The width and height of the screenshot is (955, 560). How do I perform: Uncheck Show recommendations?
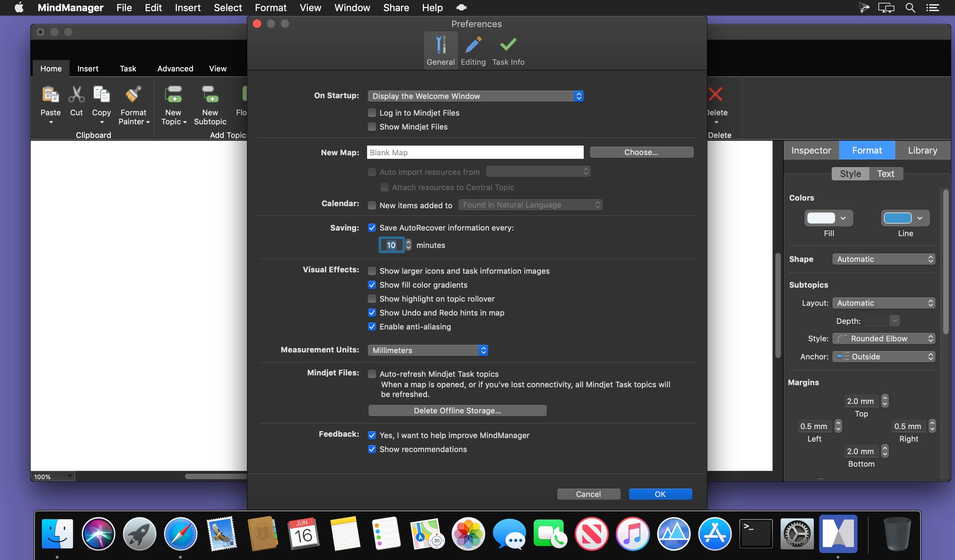[372, 449]
